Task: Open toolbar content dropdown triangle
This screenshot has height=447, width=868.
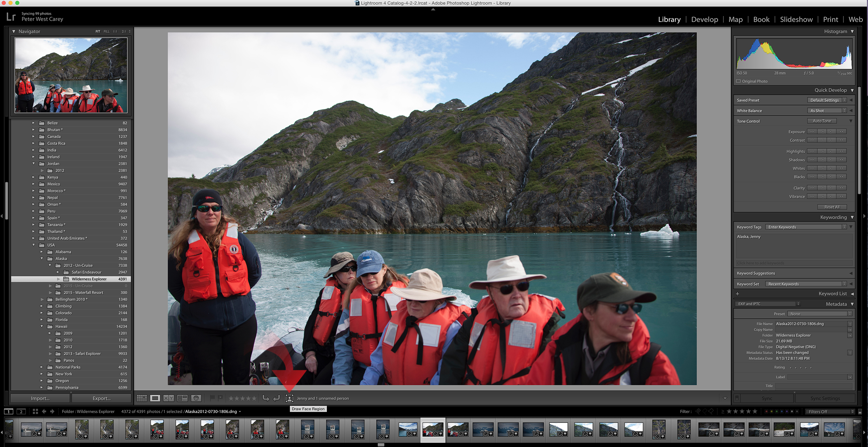Action: point(725,398)
